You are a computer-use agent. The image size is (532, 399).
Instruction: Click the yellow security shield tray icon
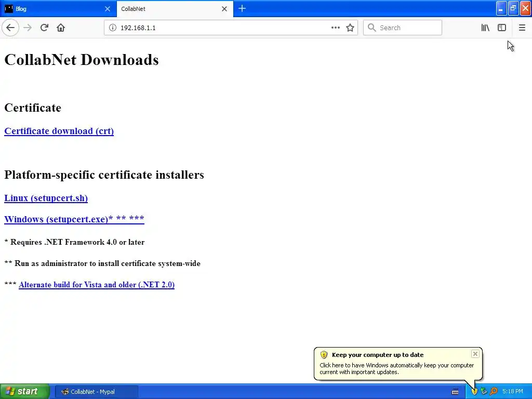(x=474, y=392)
